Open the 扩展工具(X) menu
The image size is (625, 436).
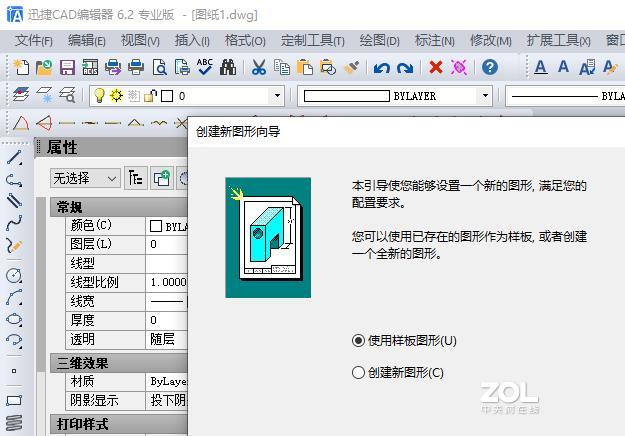coord(558,41)
